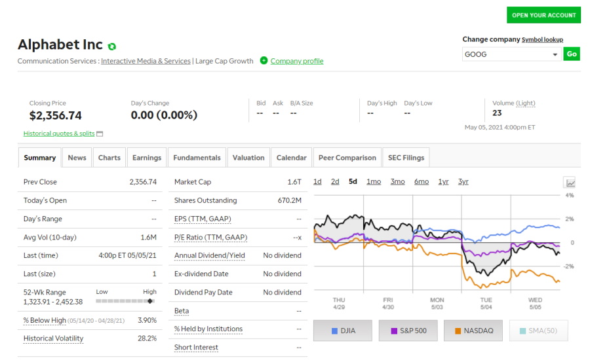590x364 pixels.
Task: Open the Symbol lookup link
Action: click(542, 39)
